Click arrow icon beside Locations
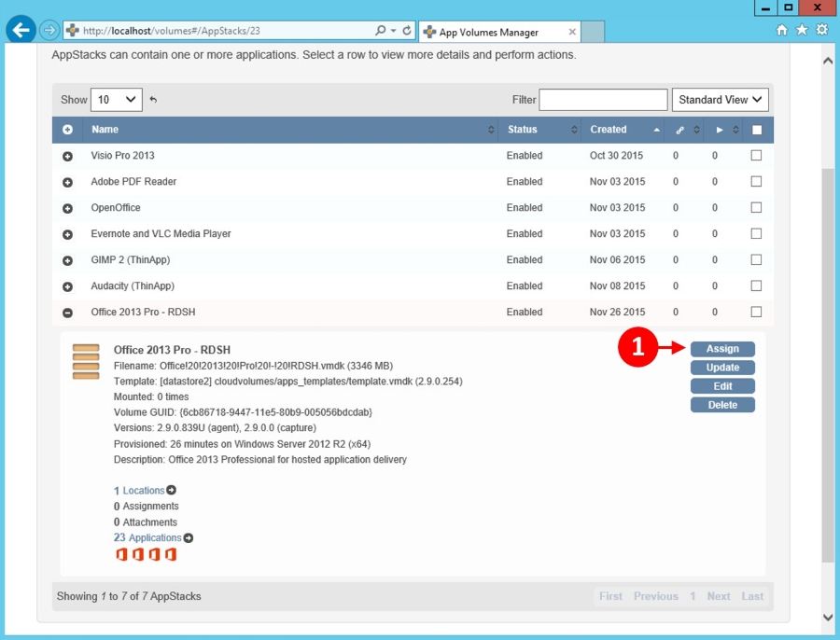 [171, 490]
